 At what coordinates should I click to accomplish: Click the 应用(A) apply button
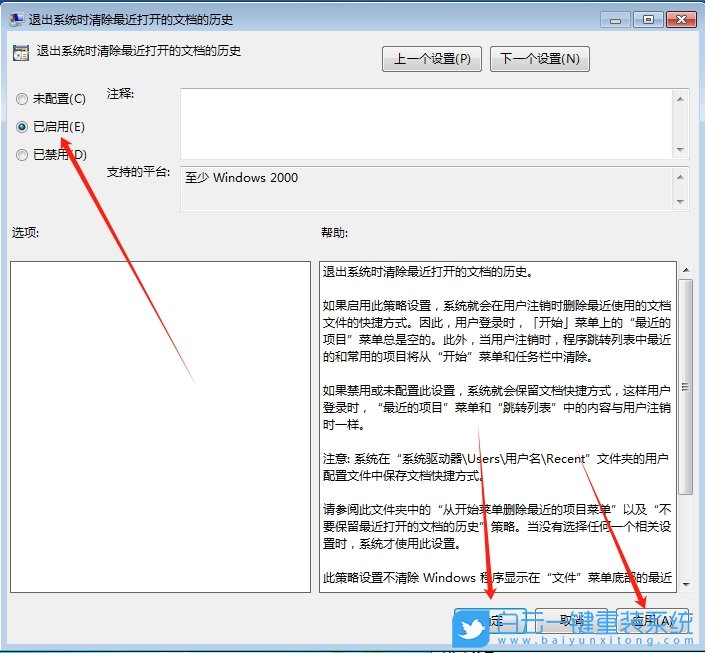click(652, 621)
